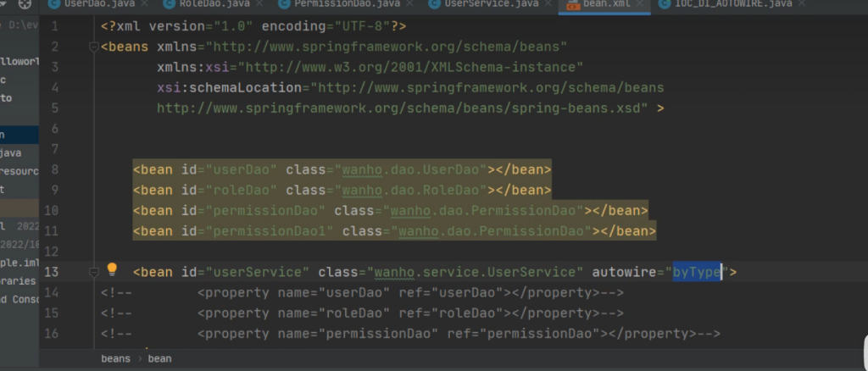Select the java folder in project tree
Screen dimensions: 868x371
(x=12, y=152)
